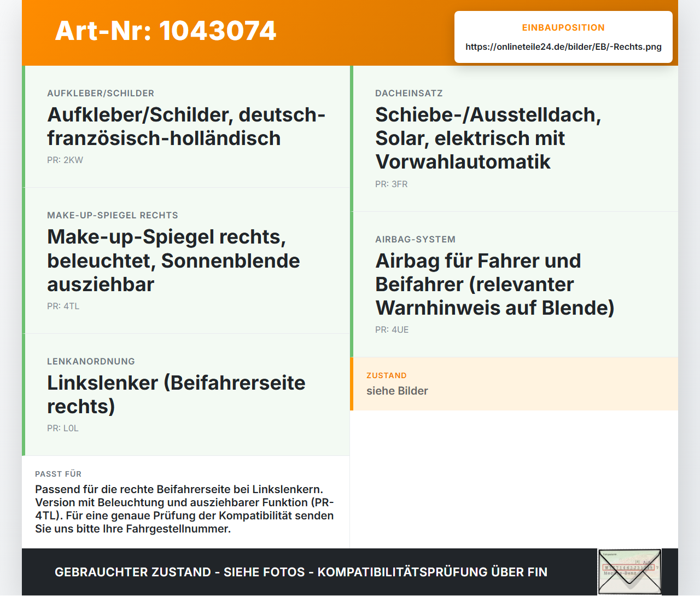Click the 'AIRBAG-SYSTEM' category label
Viewport: 700px width, 596px height.
pos(416,239)
